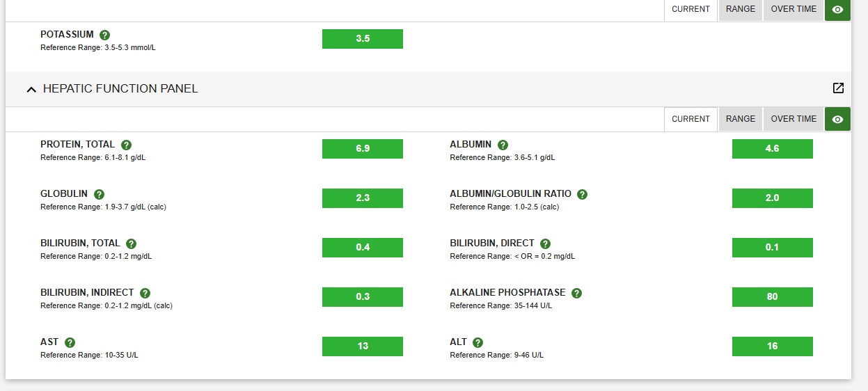Open Hepatic Function Panel in new window

point(838,88)
